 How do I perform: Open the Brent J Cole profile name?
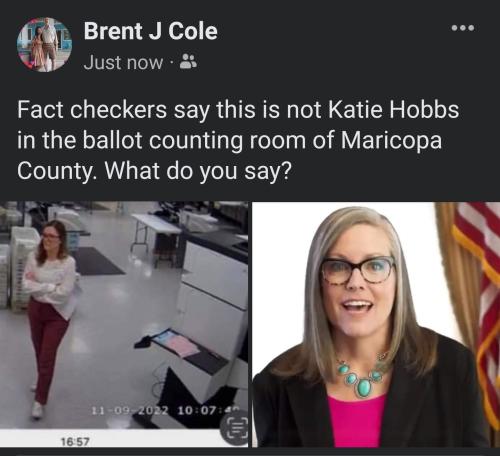151,31
